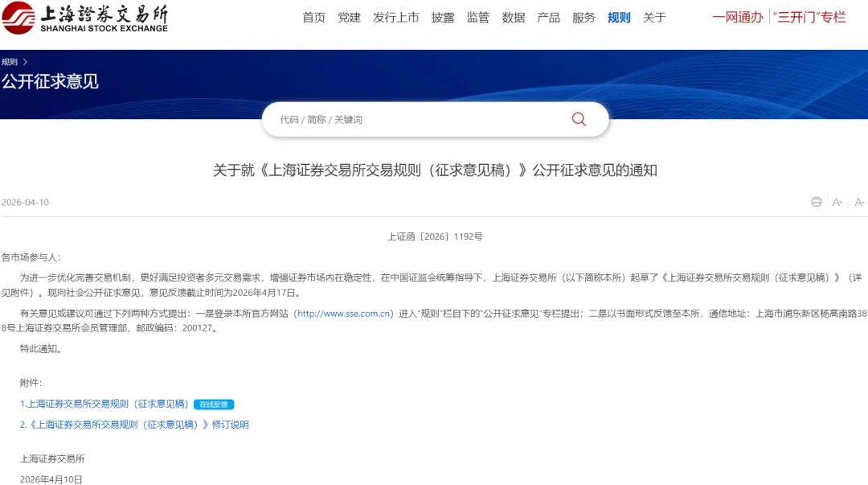Select the 规则 menu item
The height and width of the screenshot is (485, 868).
pos(618,17)
